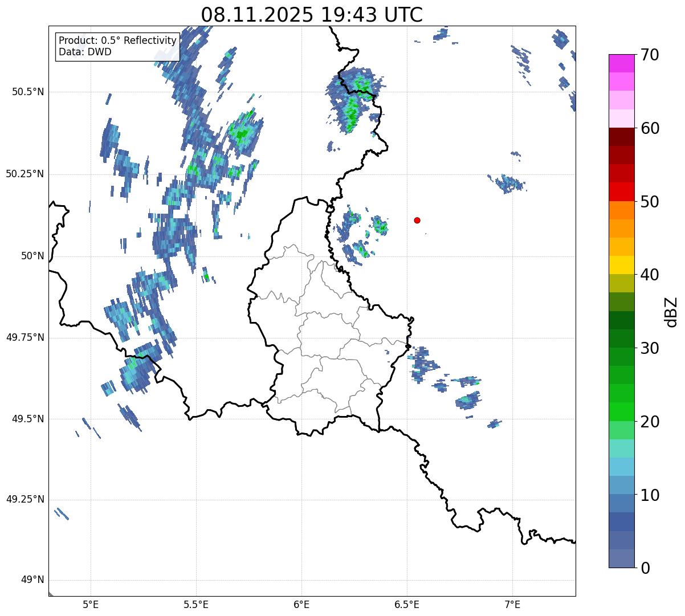
Task: Click the 49.25°N latitude label
Action: [25, 500]
